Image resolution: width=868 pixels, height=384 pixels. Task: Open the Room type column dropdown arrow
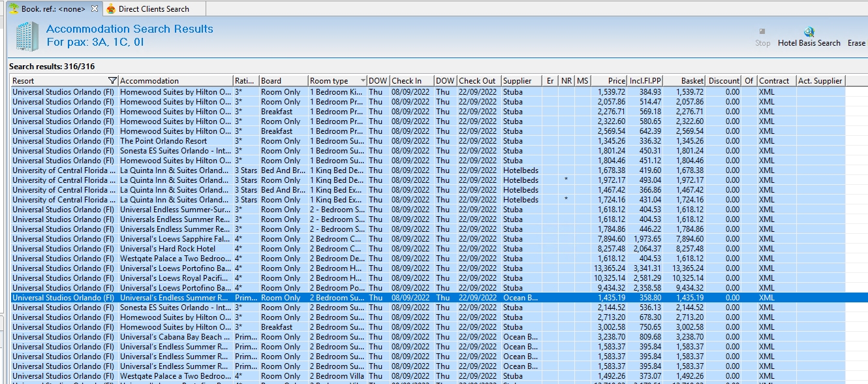(x=362, y=81)
